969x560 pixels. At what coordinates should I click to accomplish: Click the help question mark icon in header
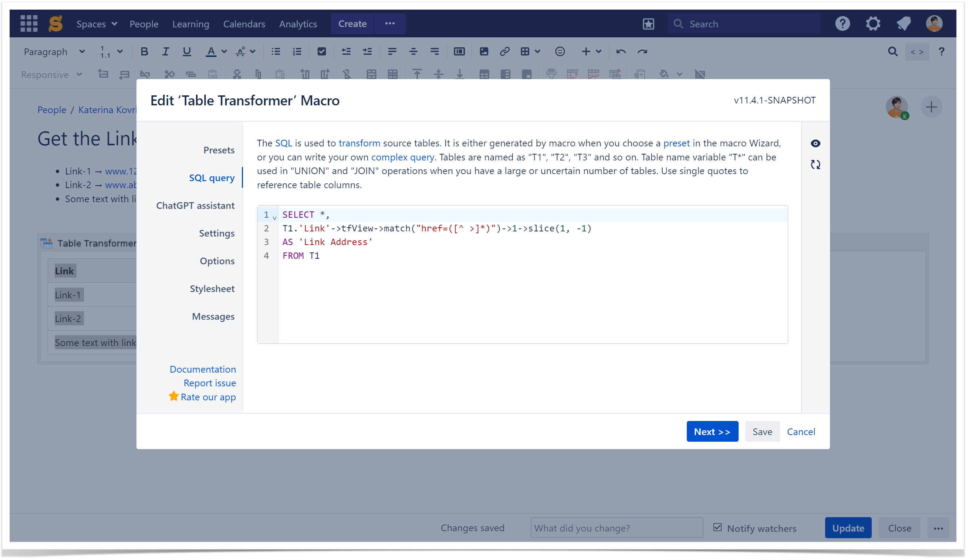[842, 24]
